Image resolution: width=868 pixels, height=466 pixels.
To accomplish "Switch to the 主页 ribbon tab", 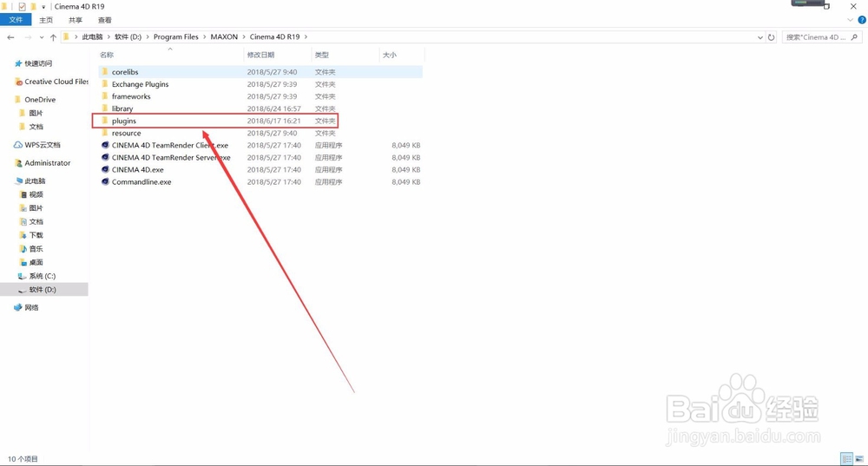I will [46, 20].
